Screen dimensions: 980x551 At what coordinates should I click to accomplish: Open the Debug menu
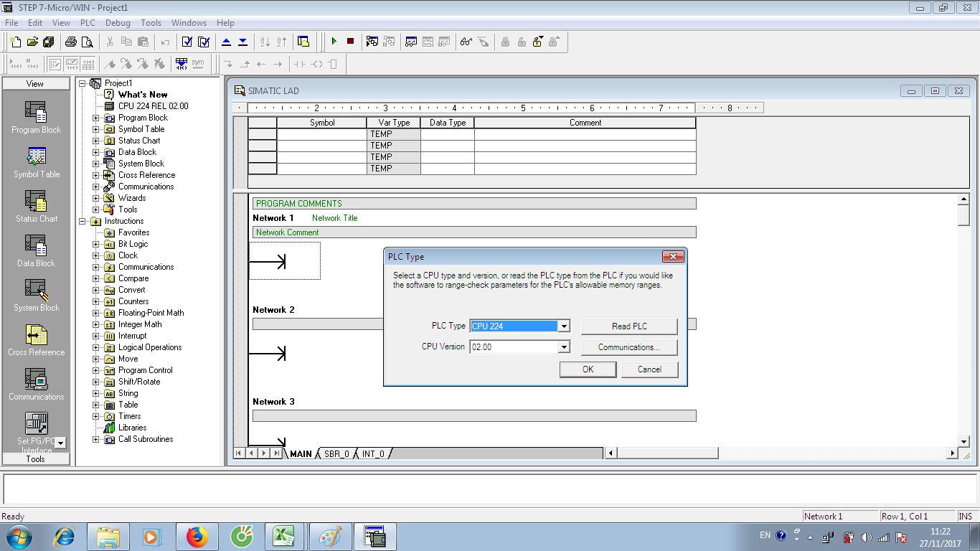tap(118, 23)
